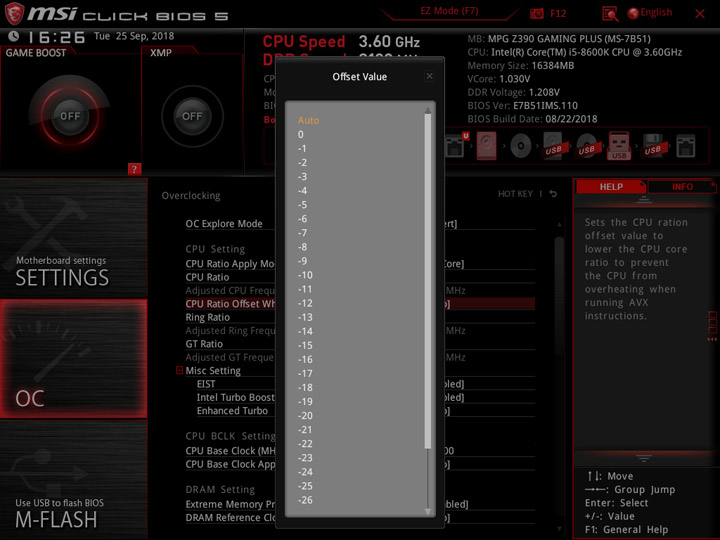The image size is (720, 540).
Task: Choose -10 offset value
Action: [305, 275]
